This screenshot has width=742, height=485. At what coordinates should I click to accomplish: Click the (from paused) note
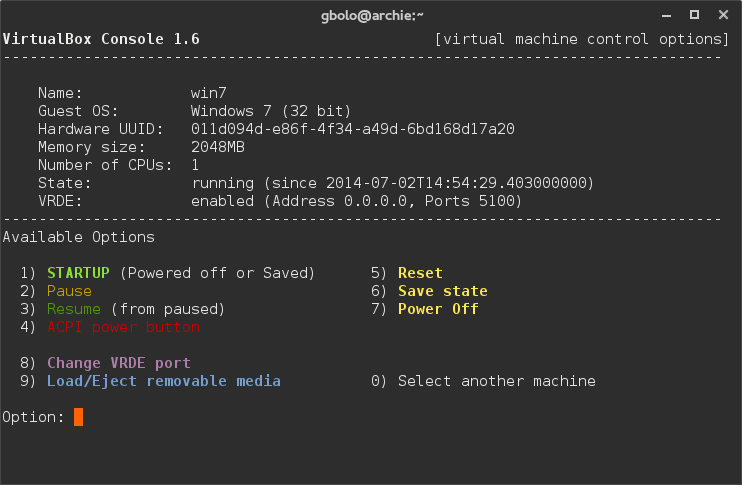(x=168, y=309)
